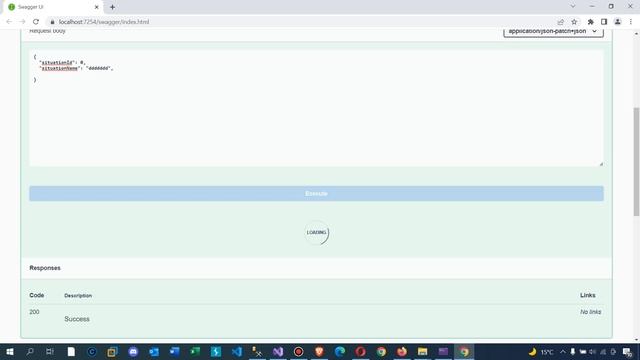Close the Swagger UI tab

[x=96, y=7]
